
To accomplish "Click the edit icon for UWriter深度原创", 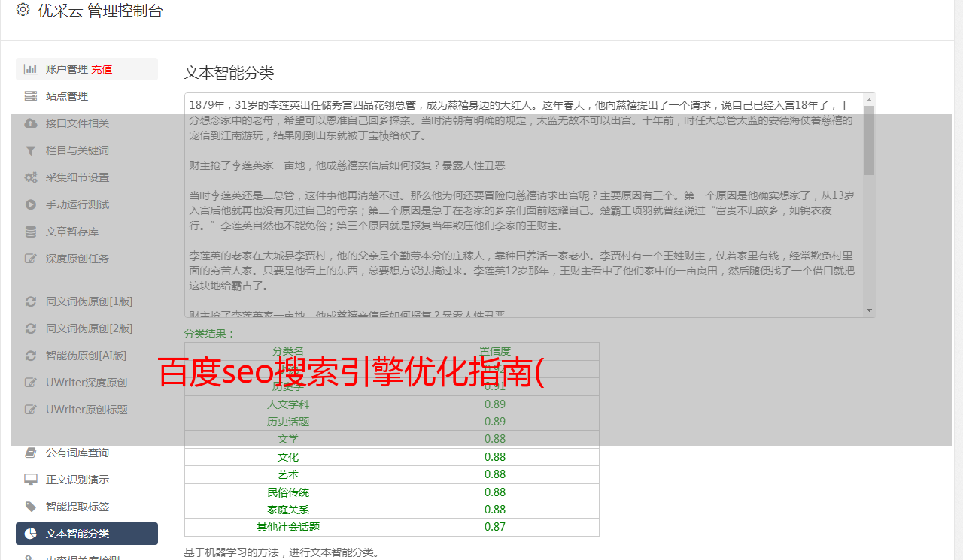I will click(x=31, y=383).
